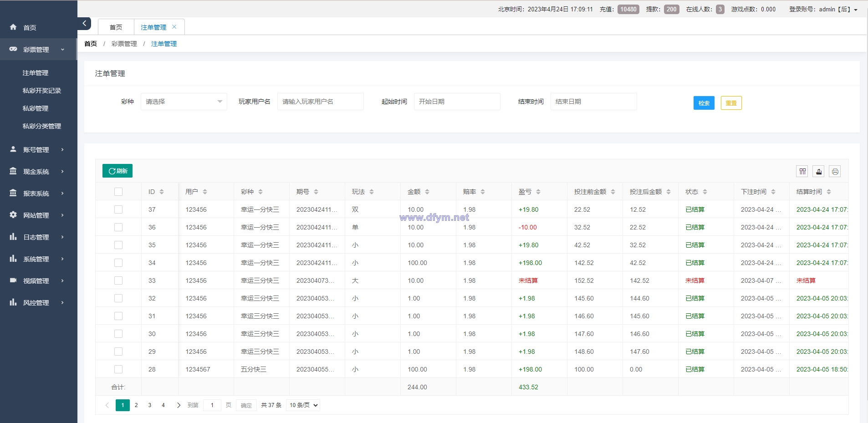Open 私彩管理 in the sidebar
The image size is (868, 423).
pos(36,108)
